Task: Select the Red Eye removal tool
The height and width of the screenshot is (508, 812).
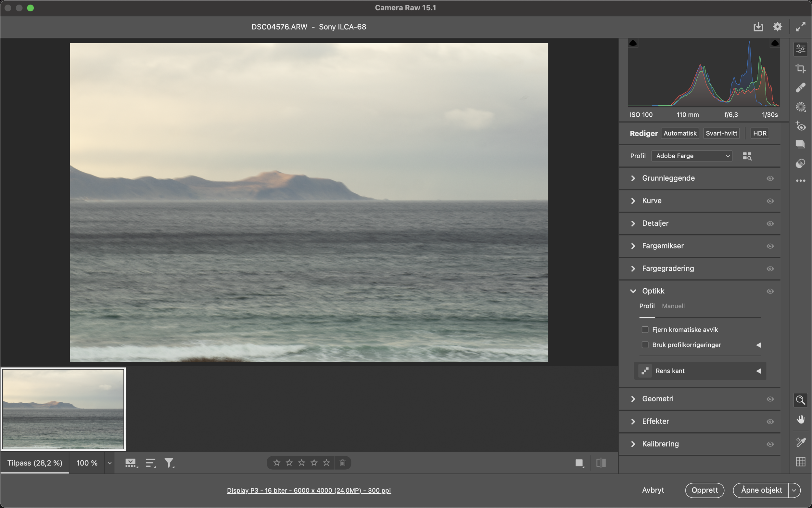Action: (x=801, y=126)
